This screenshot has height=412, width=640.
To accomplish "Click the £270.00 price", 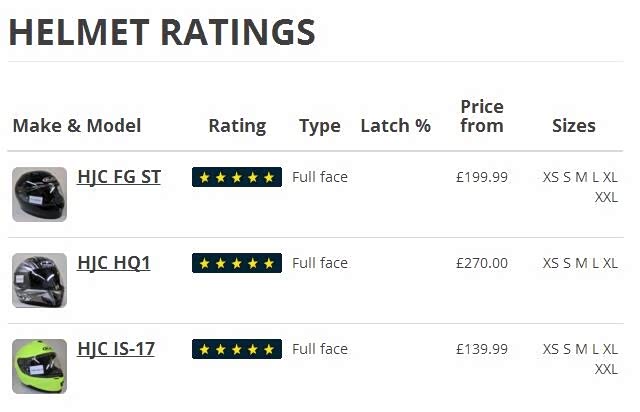I will point(482,263).
